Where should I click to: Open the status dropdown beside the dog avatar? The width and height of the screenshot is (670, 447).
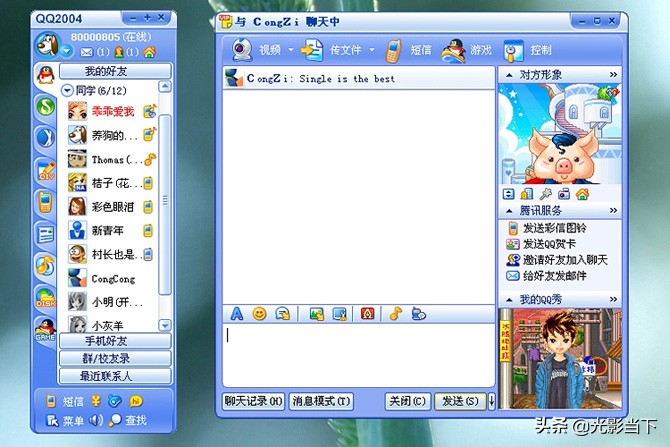(67, 52)
